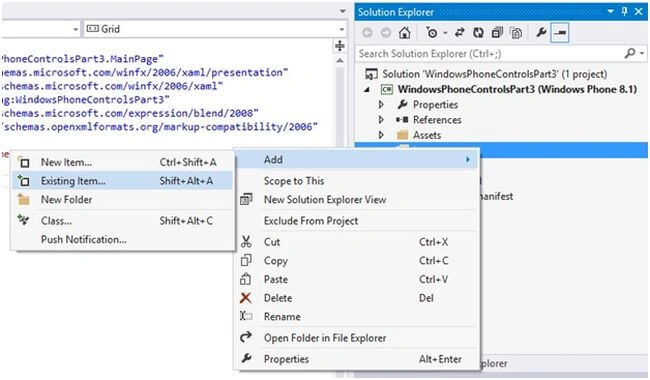Open the Solution Explorer window position dropdown

610,12
